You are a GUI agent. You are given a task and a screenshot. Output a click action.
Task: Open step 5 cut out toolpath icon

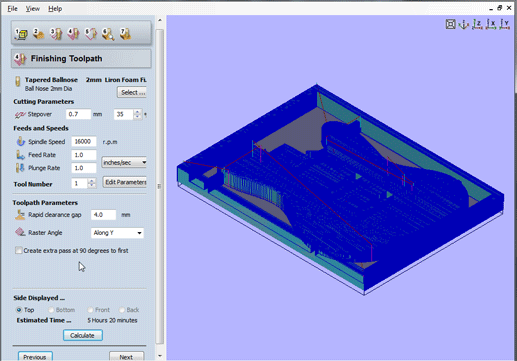point(90,34)
